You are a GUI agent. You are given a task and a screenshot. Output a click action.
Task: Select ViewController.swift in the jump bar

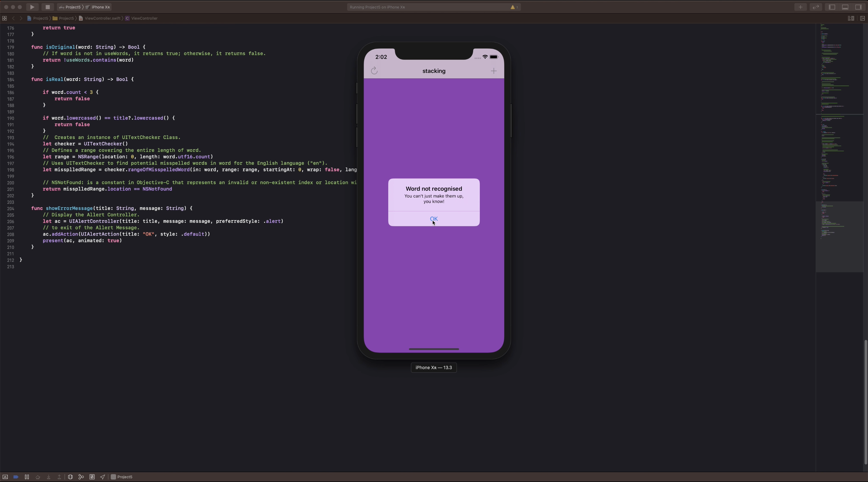(x=102, y=18)
